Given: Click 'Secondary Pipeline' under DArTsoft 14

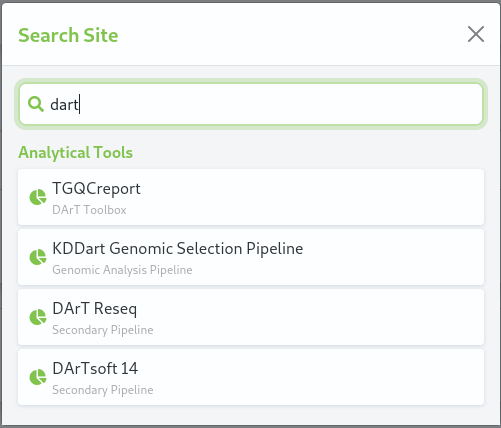Looking at the screenshot, I should (103, 390).
